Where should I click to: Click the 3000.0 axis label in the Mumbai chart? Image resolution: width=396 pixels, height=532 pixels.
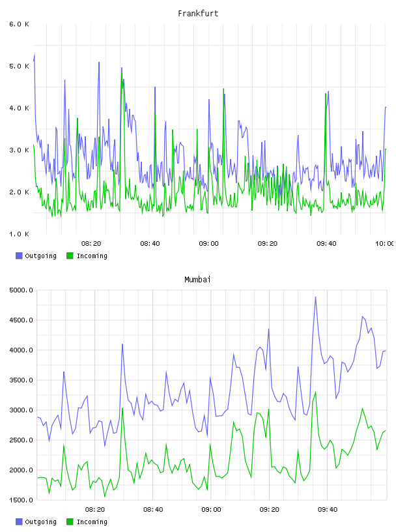pyautogui.click(x=21, y=410)
